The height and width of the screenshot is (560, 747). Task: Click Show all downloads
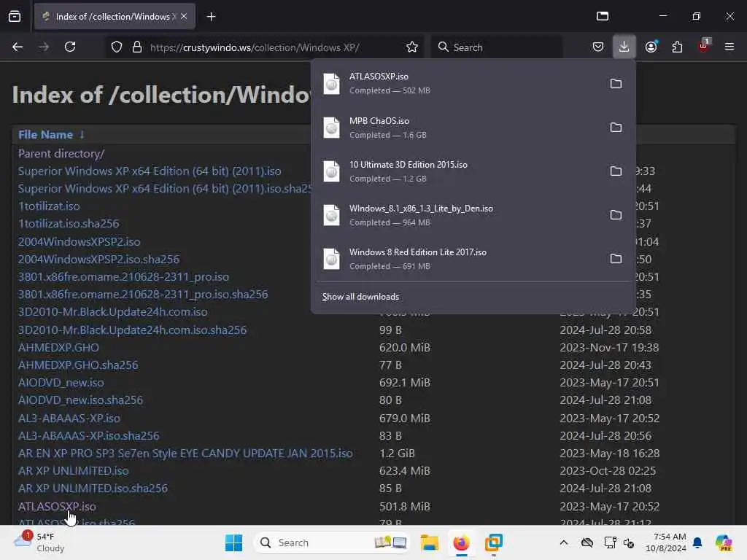tap(360, 297)
